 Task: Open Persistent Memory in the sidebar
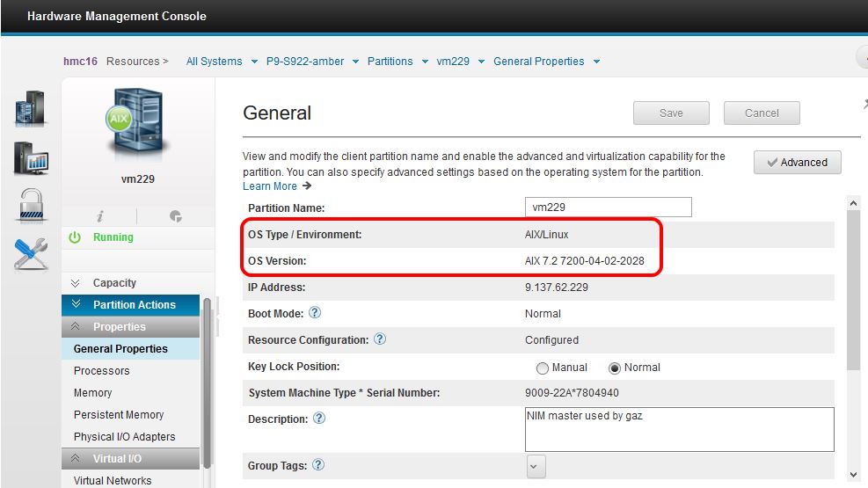[x=119, y=415]
